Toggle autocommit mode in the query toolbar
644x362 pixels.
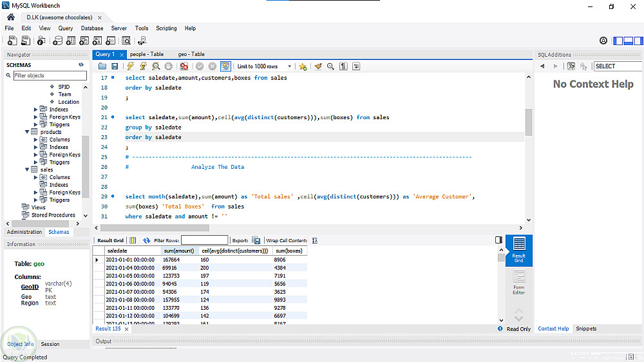pyautogui.click(x=225, y=66)
